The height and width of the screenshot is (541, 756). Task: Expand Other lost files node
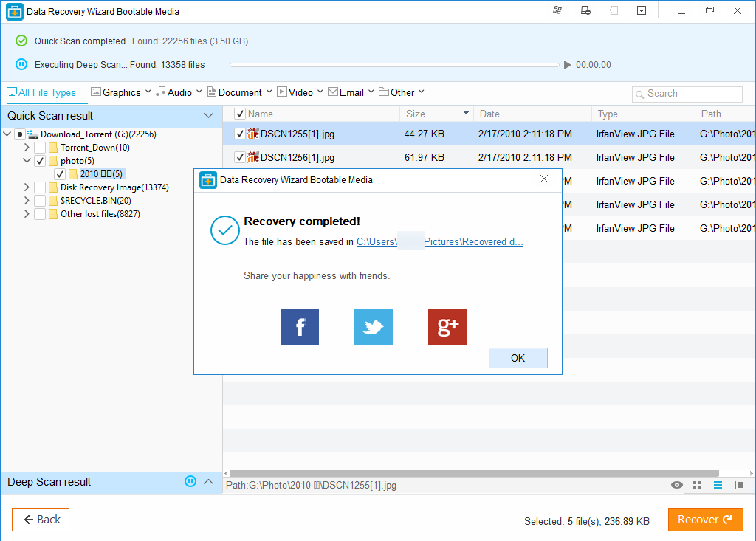[27, 213]
